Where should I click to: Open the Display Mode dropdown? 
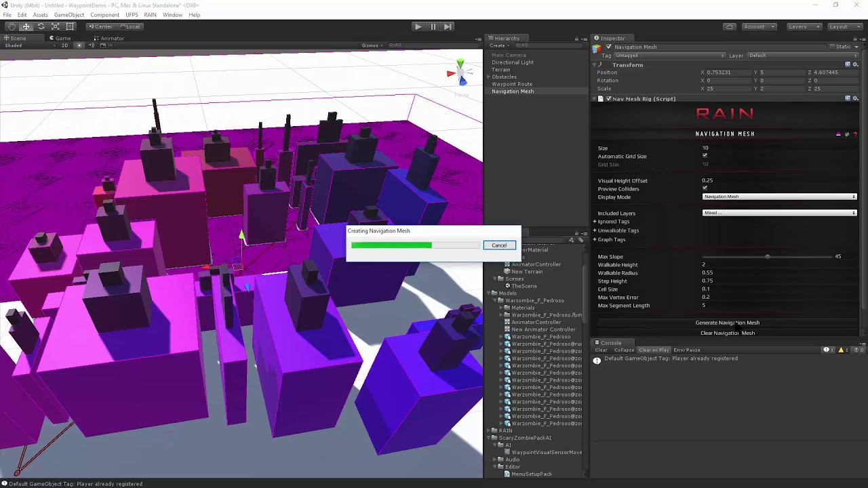click(x=779, y=197)
